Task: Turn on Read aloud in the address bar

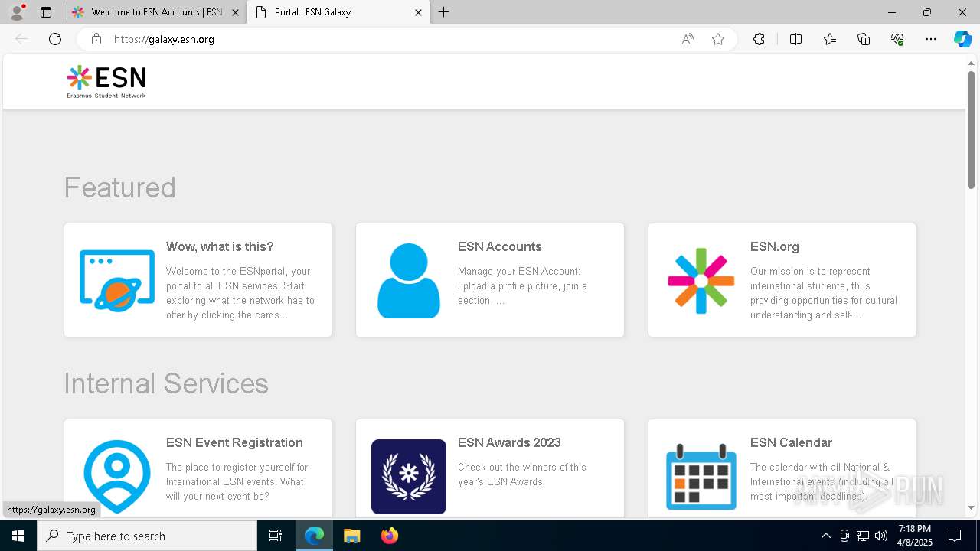Action: (x=688, y=39)
